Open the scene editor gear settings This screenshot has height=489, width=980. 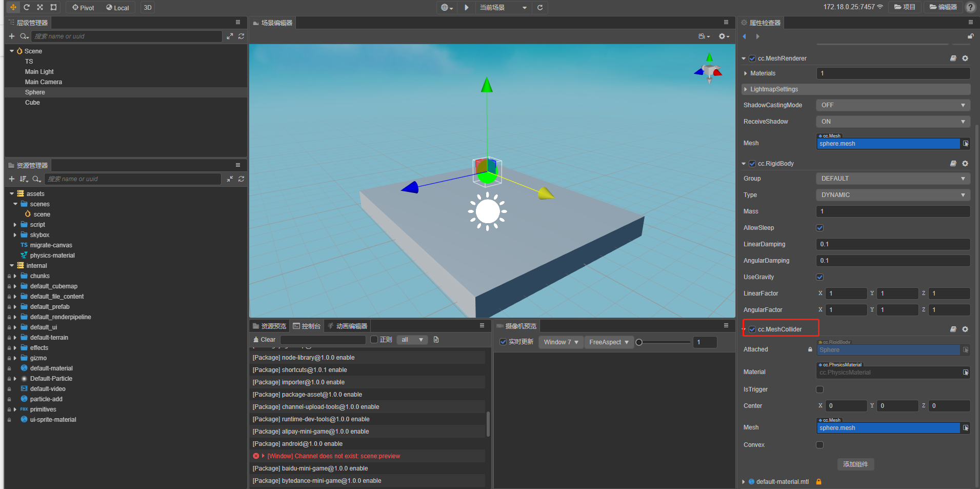[x=724, y=36]
